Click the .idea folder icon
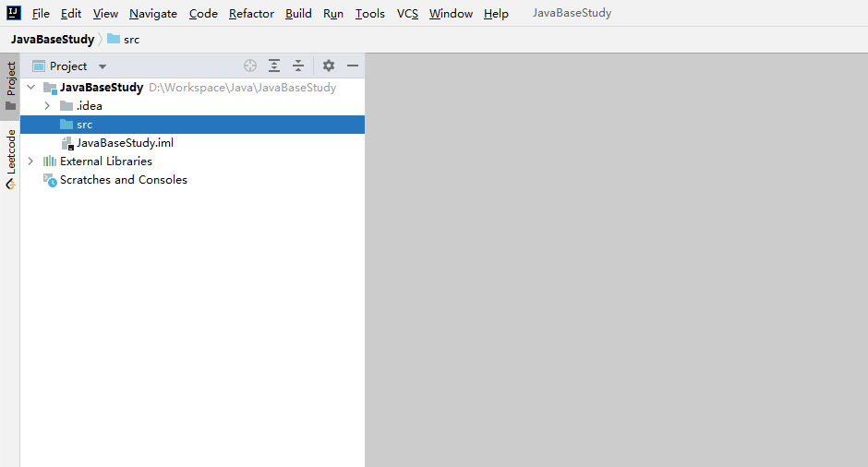Screen dimensions: 868x467 pos(66,106)
